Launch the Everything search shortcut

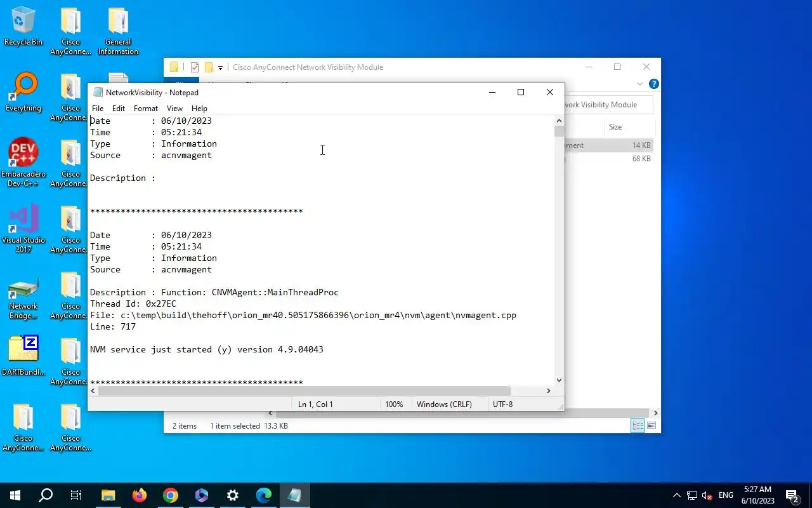pos(23,93)
